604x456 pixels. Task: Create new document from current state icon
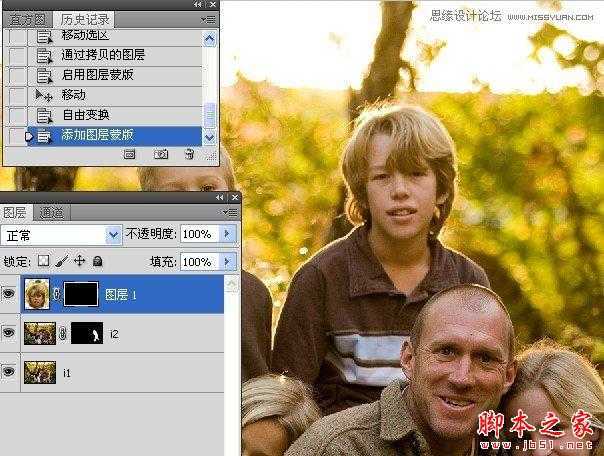(x=129, y=154)
